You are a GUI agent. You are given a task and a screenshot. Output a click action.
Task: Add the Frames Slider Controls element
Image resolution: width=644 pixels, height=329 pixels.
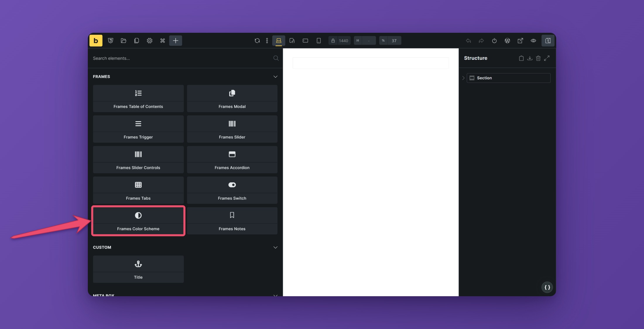click(138, 160)
